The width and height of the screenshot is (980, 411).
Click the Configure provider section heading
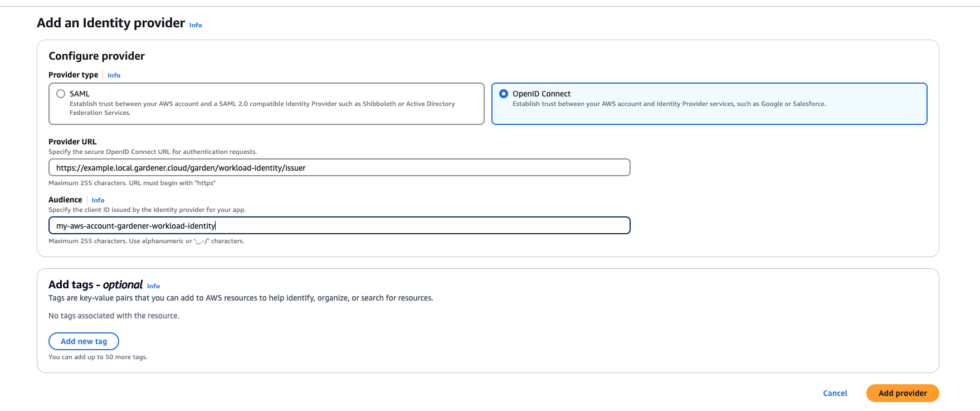[x=96, y=56]
